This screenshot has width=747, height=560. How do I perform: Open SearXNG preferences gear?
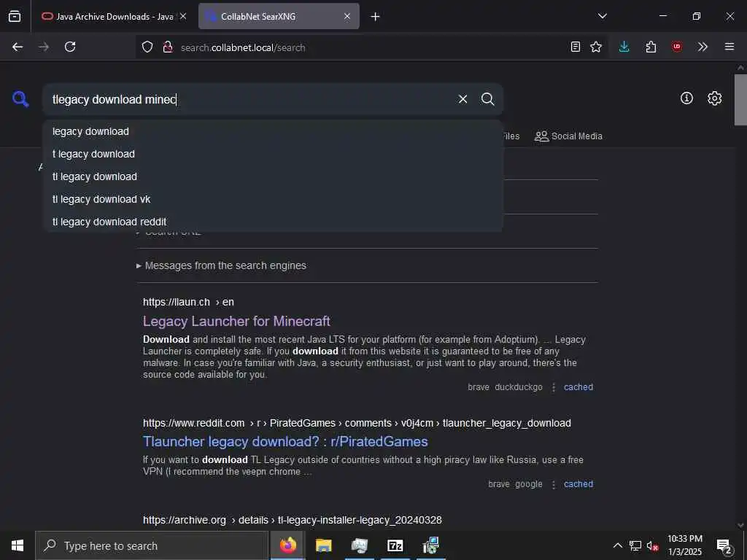[x=715, y=98]
